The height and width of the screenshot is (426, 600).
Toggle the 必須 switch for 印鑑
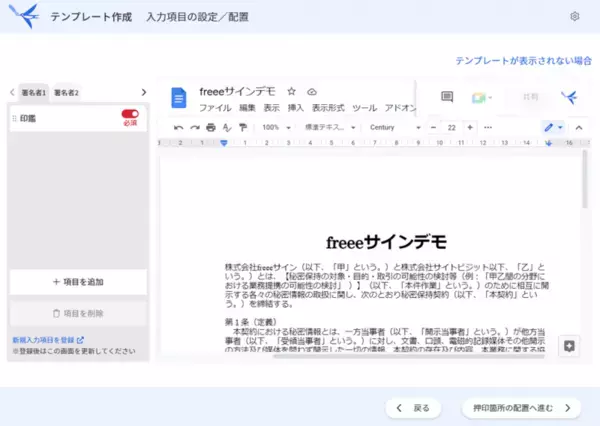[130, 114]
